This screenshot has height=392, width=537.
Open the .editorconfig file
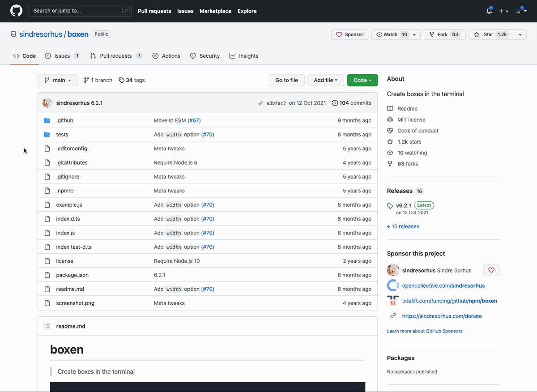(x=72, y=149)
